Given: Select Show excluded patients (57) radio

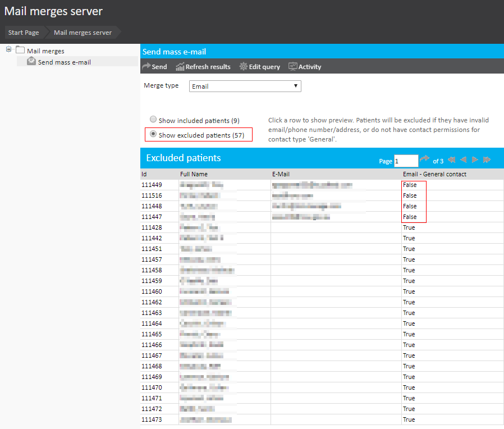Looking at the screenshot, I should tap(153, 135).
